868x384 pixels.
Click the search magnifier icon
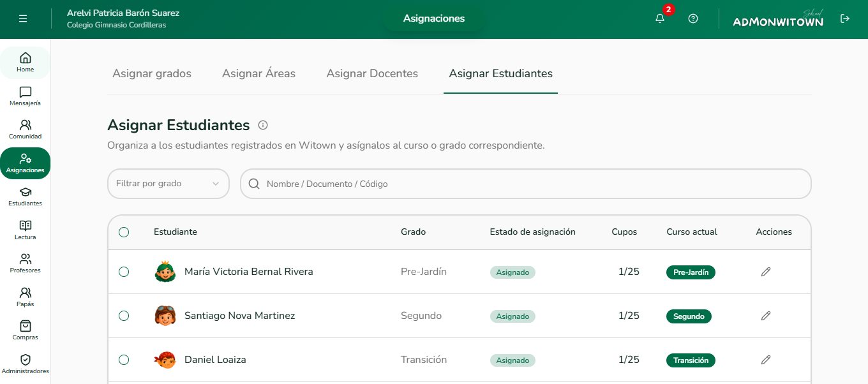click(254, 184)
